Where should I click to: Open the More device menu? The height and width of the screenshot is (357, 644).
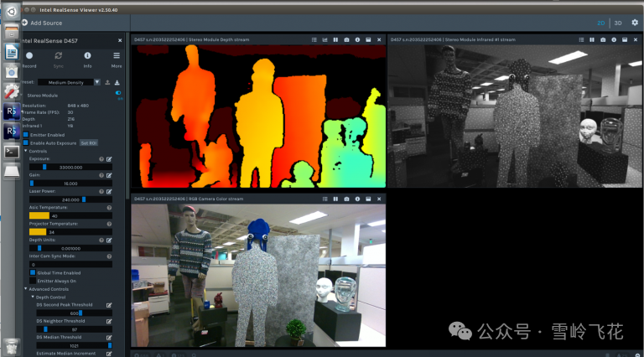pos(117,56)
